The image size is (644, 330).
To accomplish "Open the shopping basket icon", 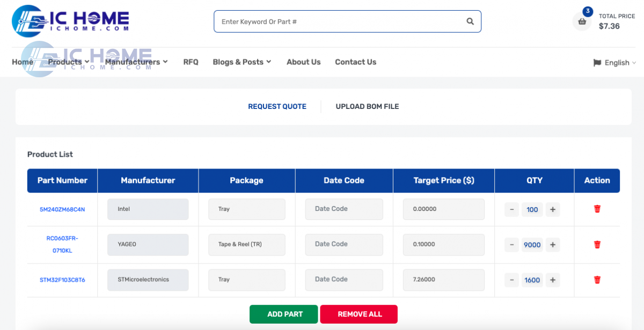I will 582,22.
